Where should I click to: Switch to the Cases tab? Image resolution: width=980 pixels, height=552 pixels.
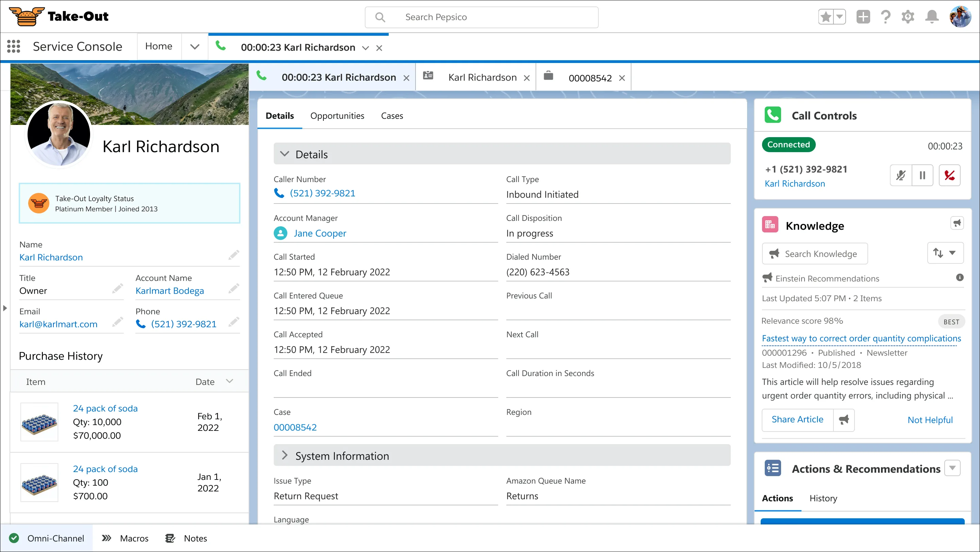(x=392, y=115)
